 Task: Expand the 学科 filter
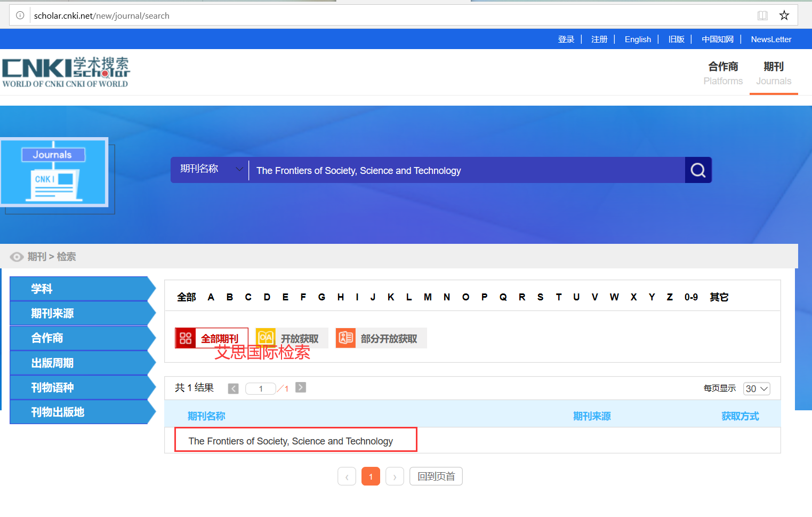point(83,289)
